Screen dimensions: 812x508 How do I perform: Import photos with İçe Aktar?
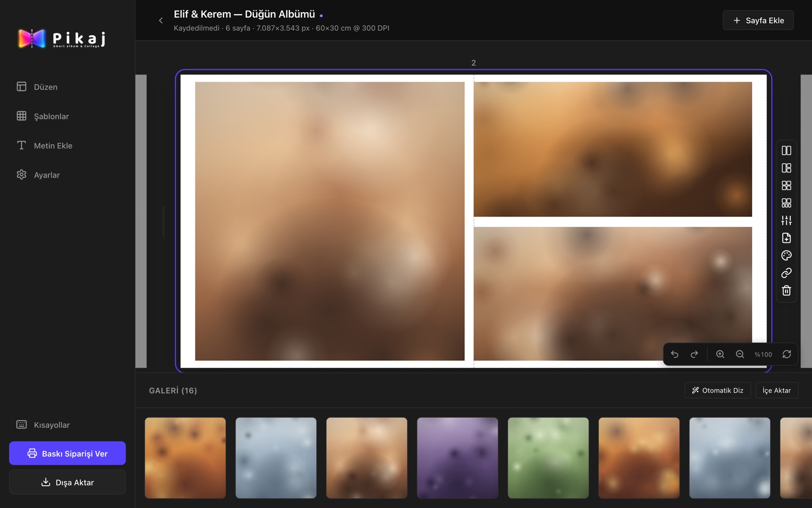tap(776, 390)
